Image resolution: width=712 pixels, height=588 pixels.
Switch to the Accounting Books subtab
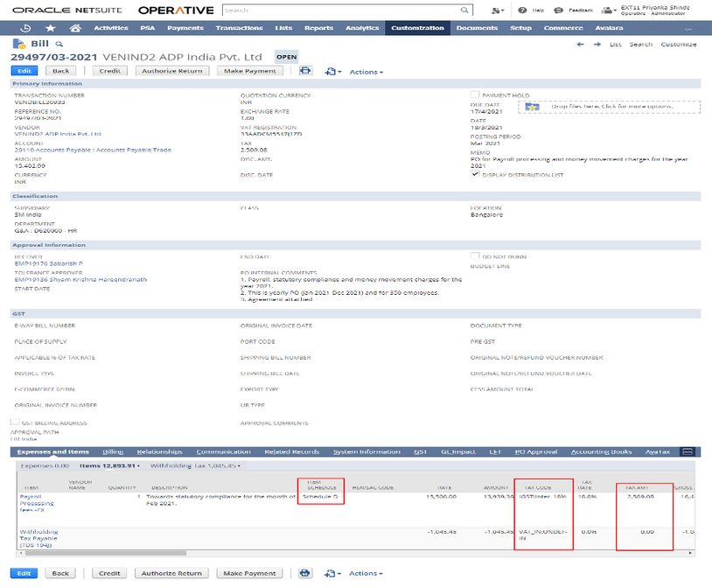point(601,451)
